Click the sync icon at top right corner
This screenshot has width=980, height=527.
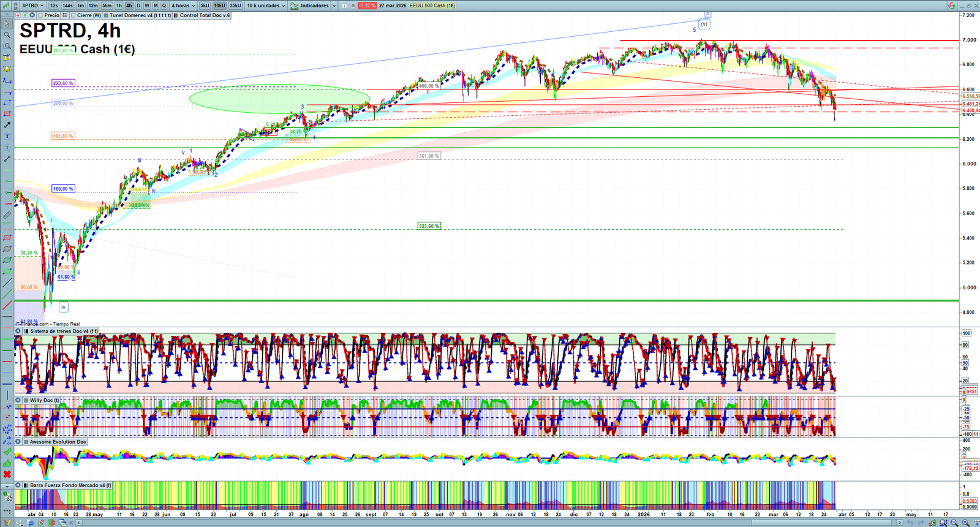951,6
